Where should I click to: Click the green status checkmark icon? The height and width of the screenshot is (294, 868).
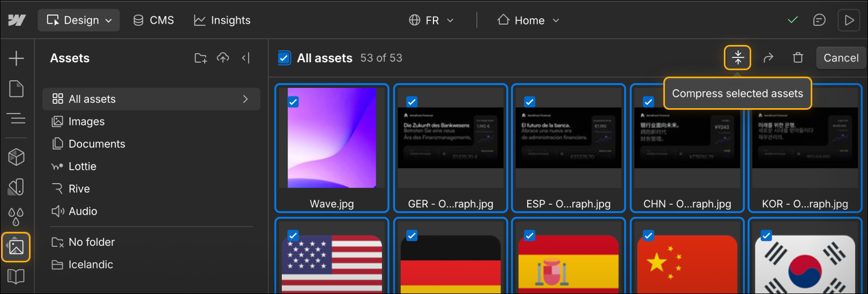coord(793,20)
